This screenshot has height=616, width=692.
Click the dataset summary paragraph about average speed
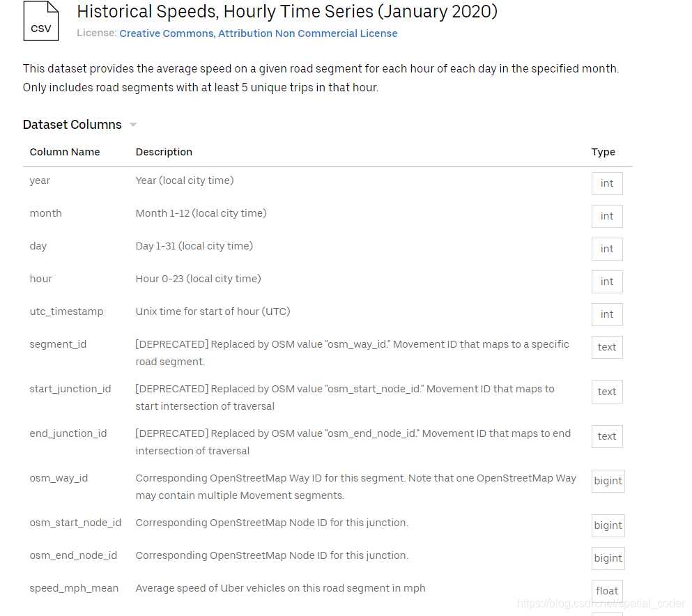pos(321,78)
